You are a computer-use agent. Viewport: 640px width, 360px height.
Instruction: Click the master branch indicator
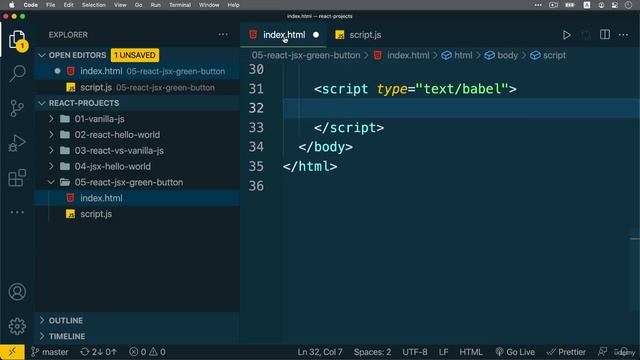50,352
